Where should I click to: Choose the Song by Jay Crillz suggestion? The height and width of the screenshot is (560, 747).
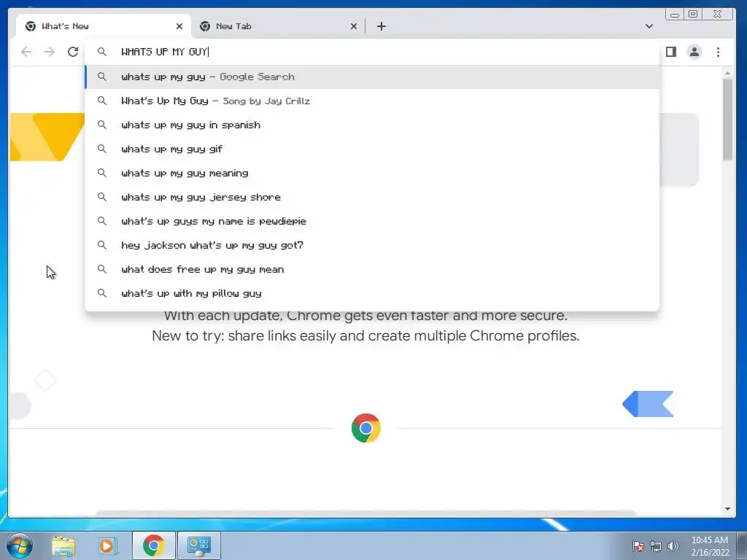372,101
